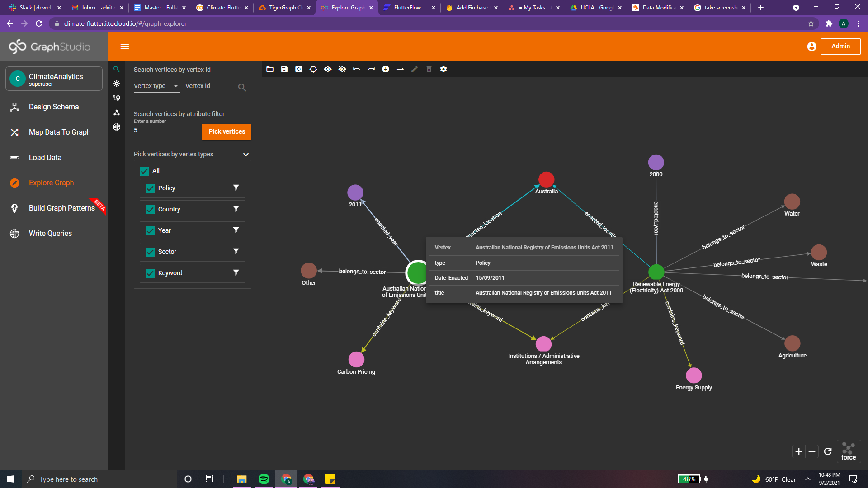Expand the Policy filter options arrow

click(x=236, y=188)
